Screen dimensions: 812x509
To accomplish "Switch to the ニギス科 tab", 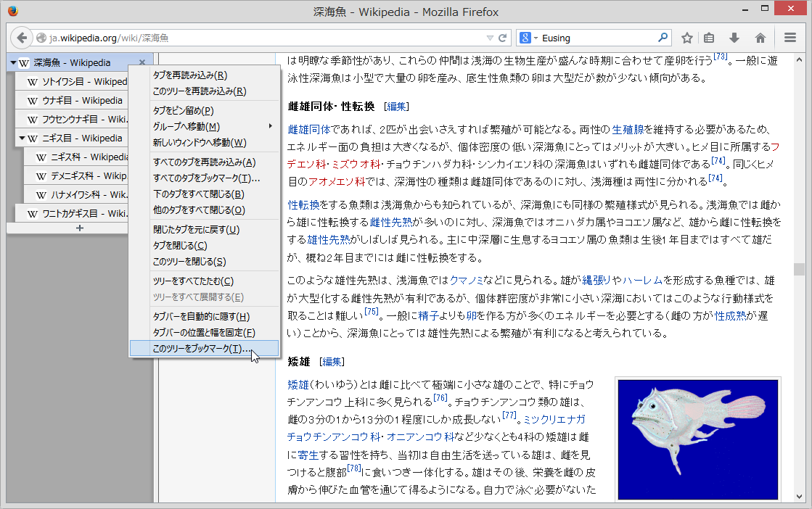I will (x=76, y=157).
